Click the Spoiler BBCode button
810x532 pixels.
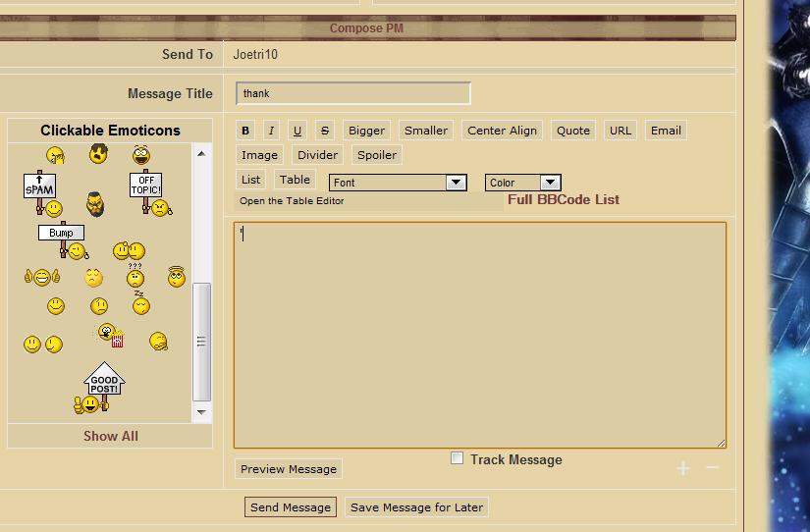[377, 155]
